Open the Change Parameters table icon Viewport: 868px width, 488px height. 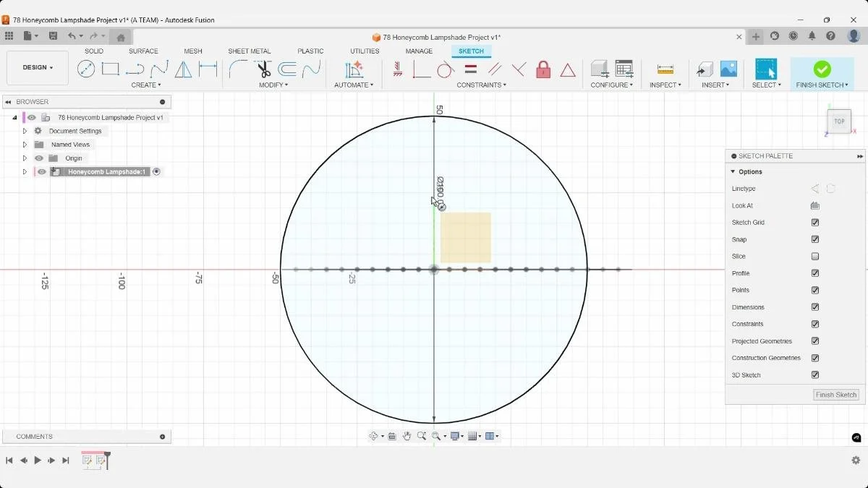click(x=624, y=69)
